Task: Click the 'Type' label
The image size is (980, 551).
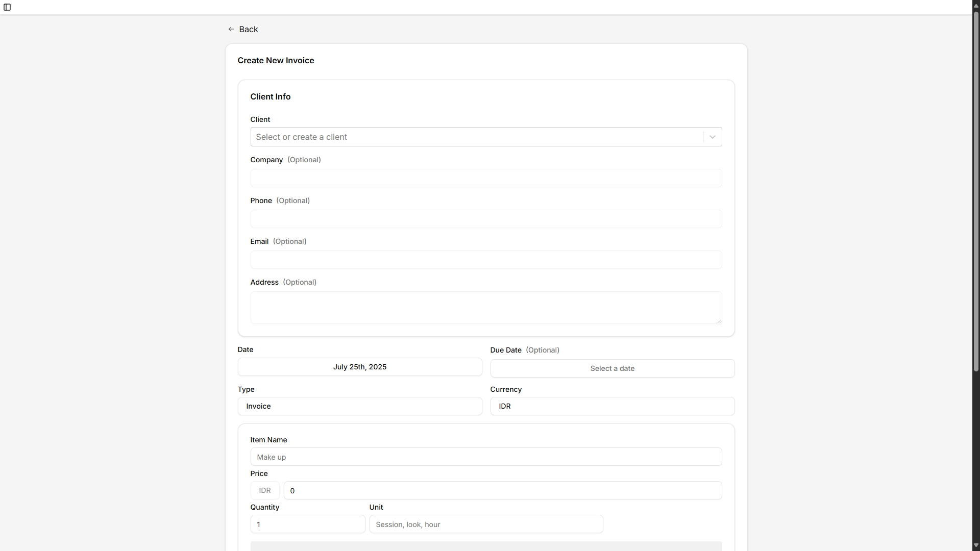Action: [x=246, y=389]
